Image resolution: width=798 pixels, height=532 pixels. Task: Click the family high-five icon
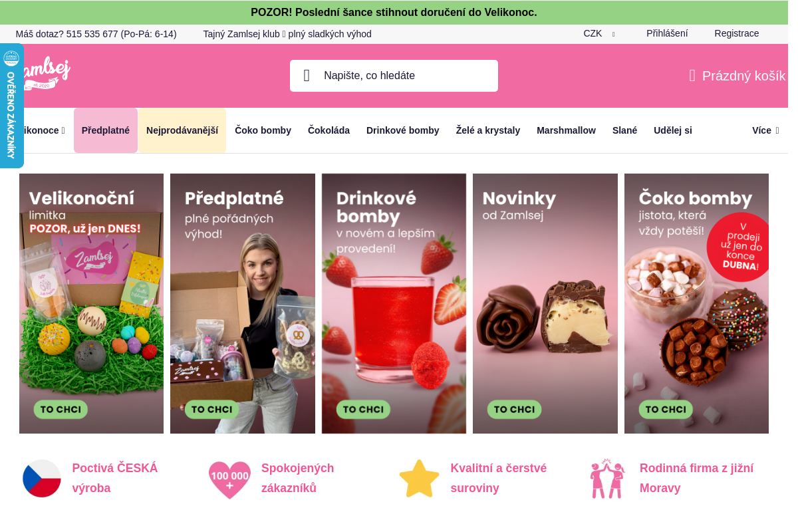point(608,478)
